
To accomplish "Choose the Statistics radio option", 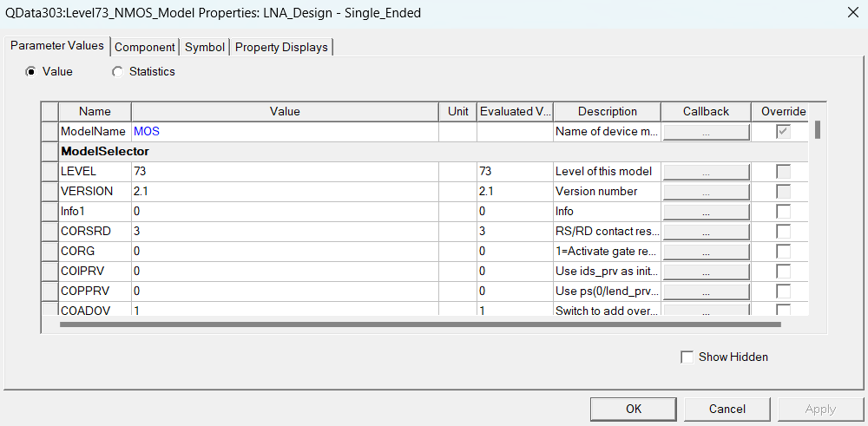I will (x=118, y=72).
